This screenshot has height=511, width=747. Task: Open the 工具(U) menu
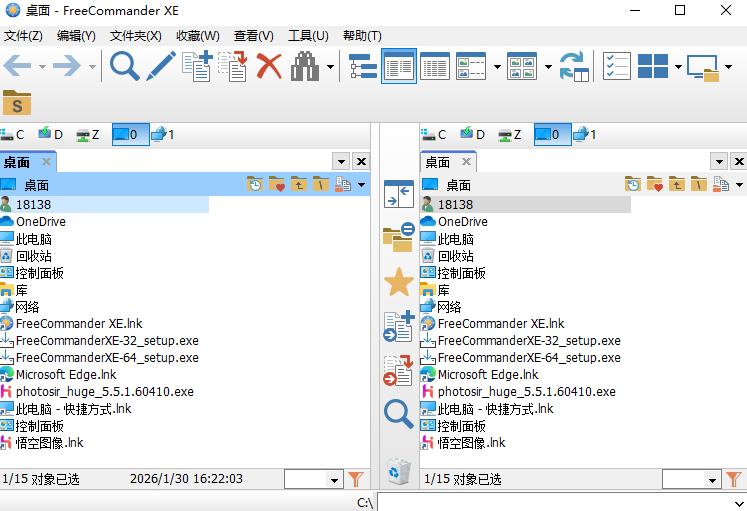(308, 36)
